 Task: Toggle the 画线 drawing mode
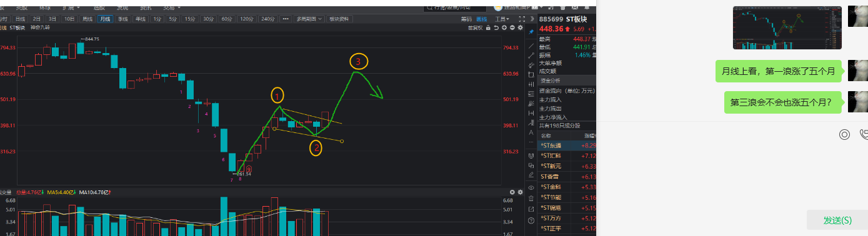482,19
